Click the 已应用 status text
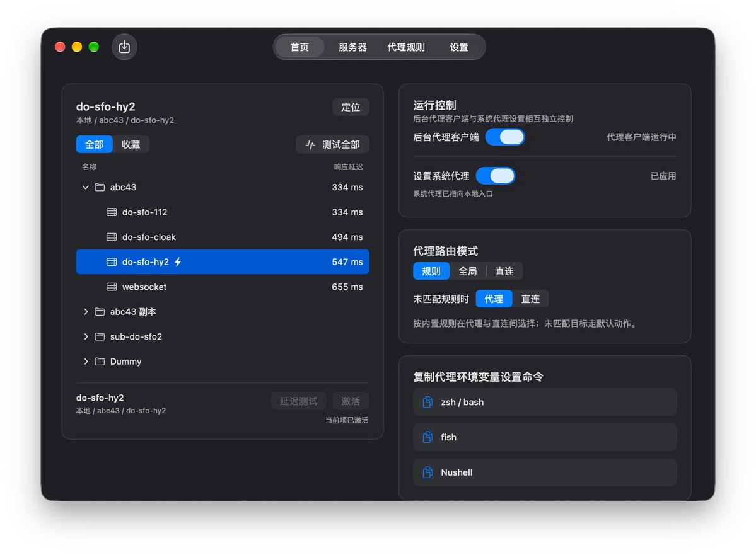 point(663,176)
